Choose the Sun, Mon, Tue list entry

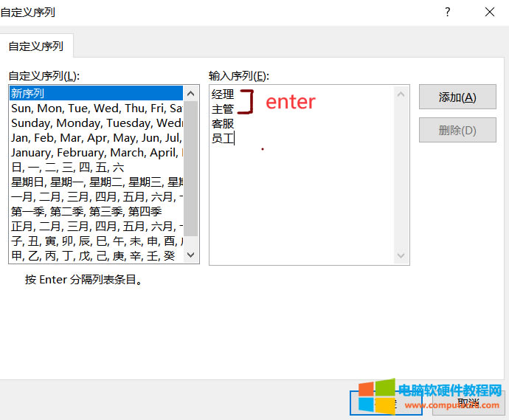click(96, 108)
